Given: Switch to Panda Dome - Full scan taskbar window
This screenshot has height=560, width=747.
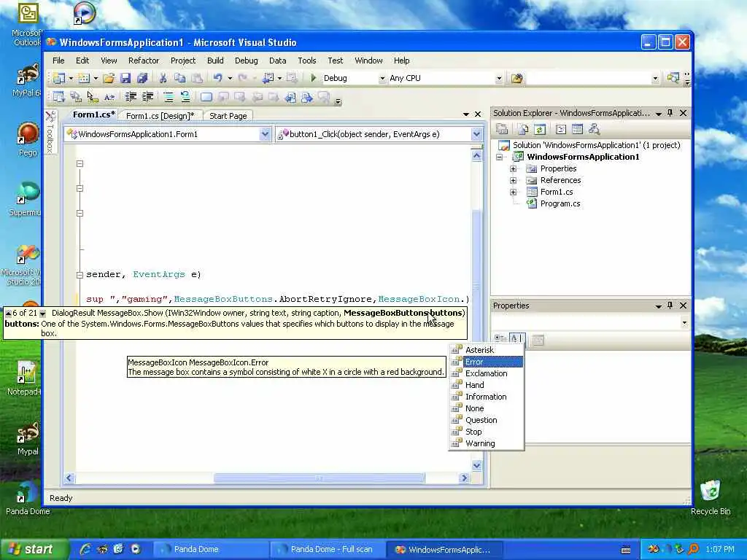Looking at the screenshot, I should coord(327,550).
